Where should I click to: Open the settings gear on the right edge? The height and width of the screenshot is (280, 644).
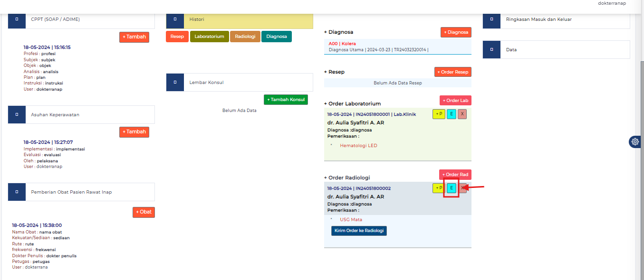coord(635,141)
